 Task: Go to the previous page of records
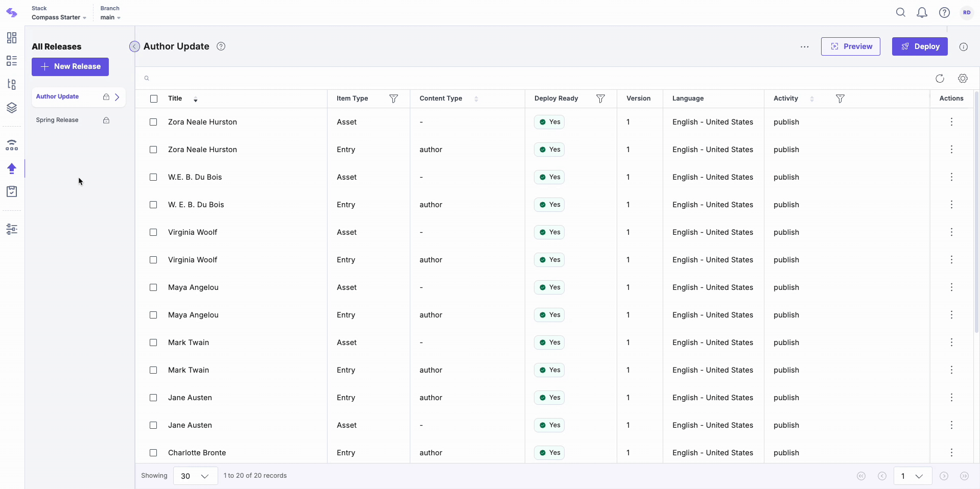[x=882, y=476]
